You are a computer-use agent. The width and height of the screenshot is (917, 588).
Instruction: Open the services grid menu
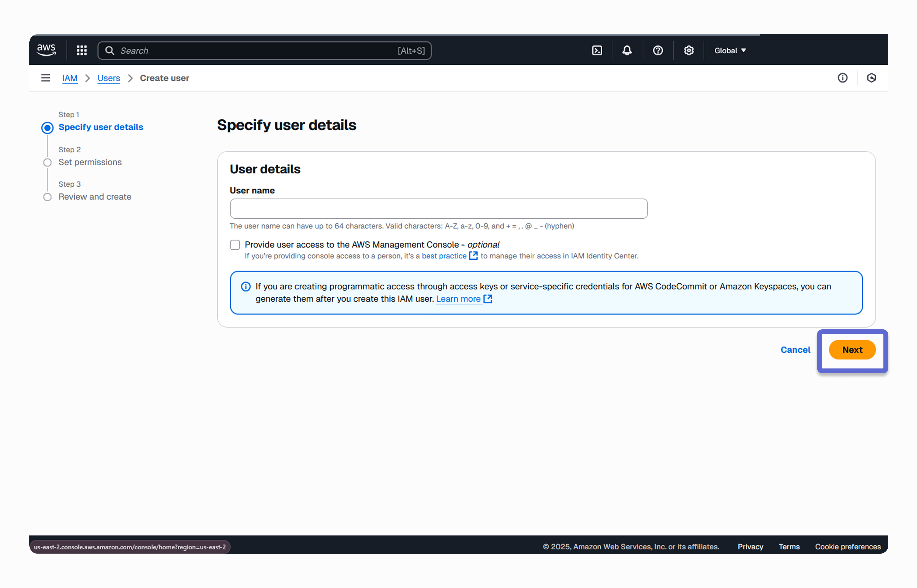point(82,50)
